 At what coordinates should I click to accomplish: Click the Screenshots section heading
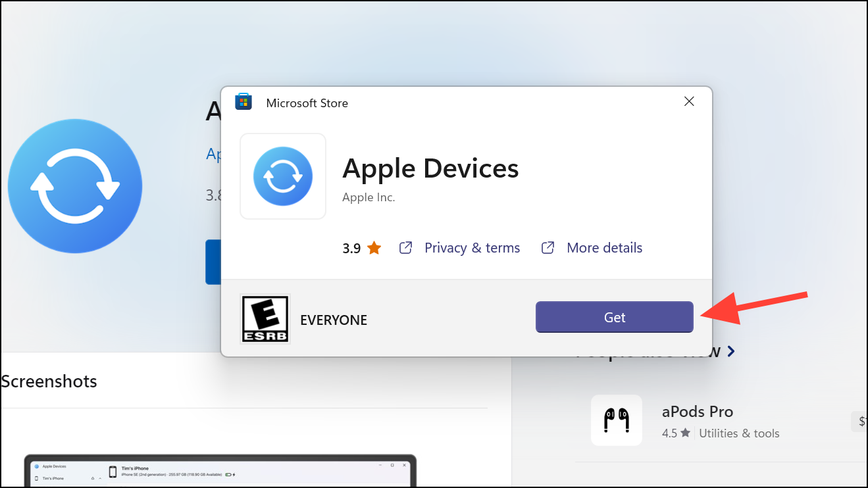point(49,381)
